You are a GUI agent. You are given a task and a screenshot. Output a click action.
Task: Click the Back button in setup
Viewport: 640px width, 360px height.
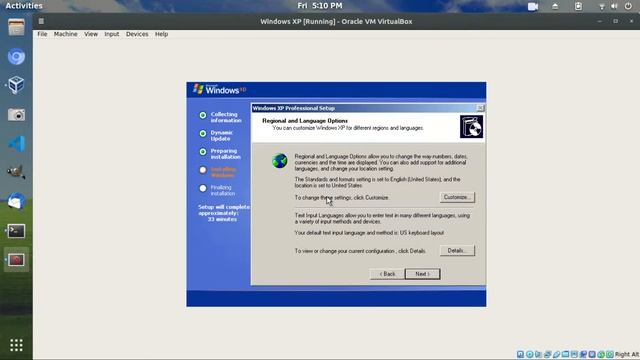point(387,274)
